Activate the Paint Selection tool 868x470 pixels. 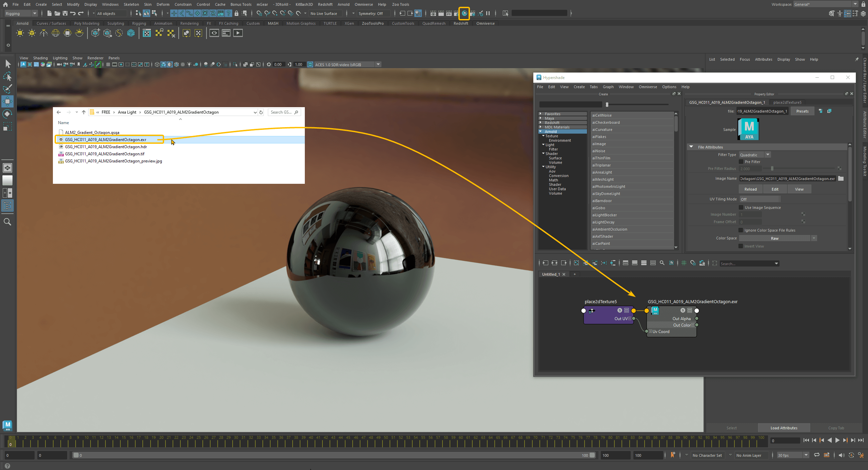7,89
